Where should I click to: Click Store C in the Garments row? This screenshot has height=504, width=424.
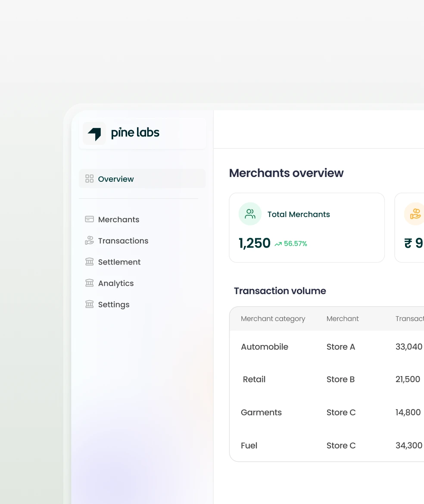pos(341,412)
